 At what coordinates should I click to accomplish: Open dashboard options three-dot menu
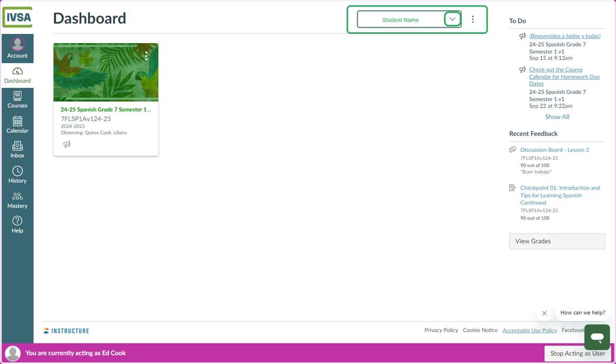[x=473, y=20]
